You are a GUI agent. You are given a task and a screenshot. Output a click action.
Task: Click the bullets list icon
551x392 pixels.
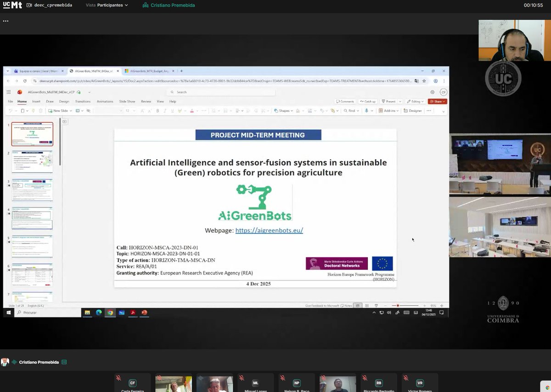click(x=214, y=111)
